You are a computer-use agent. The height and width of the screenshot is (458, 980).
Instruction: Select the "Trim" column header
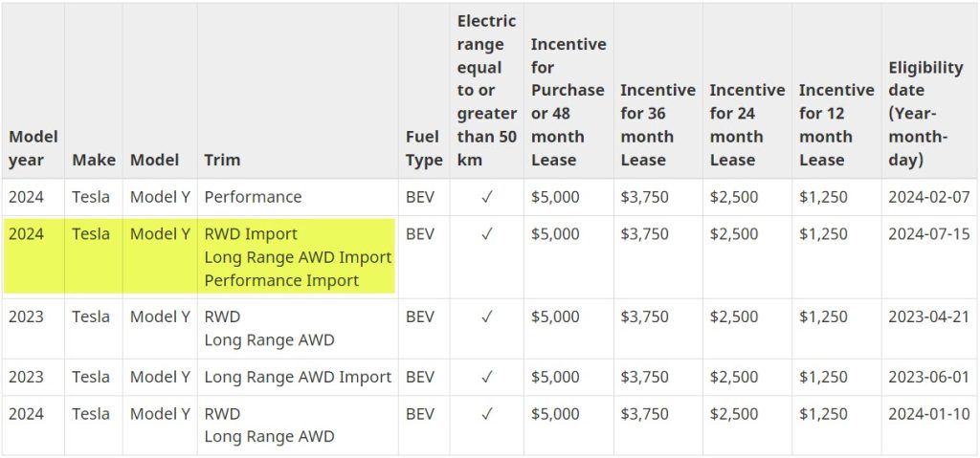tap(222, 160)
